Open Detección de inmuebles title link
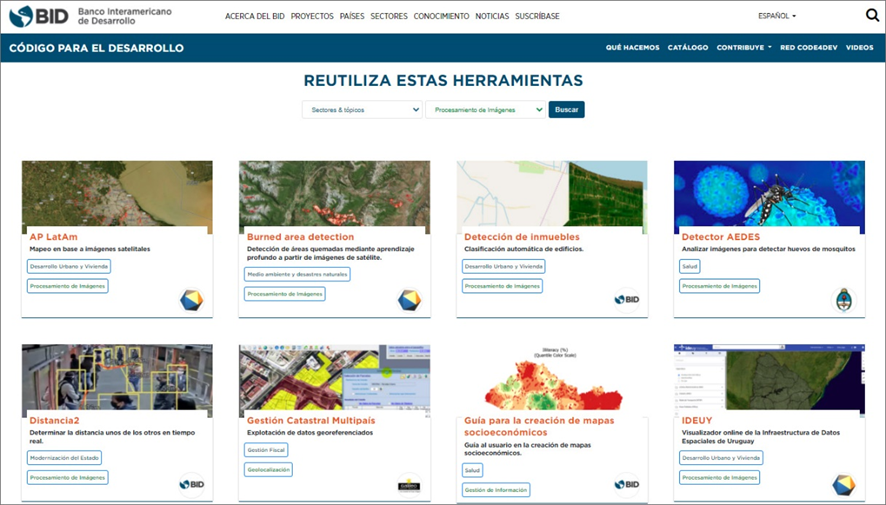The image size is (886, 505). tap(522, 237)
